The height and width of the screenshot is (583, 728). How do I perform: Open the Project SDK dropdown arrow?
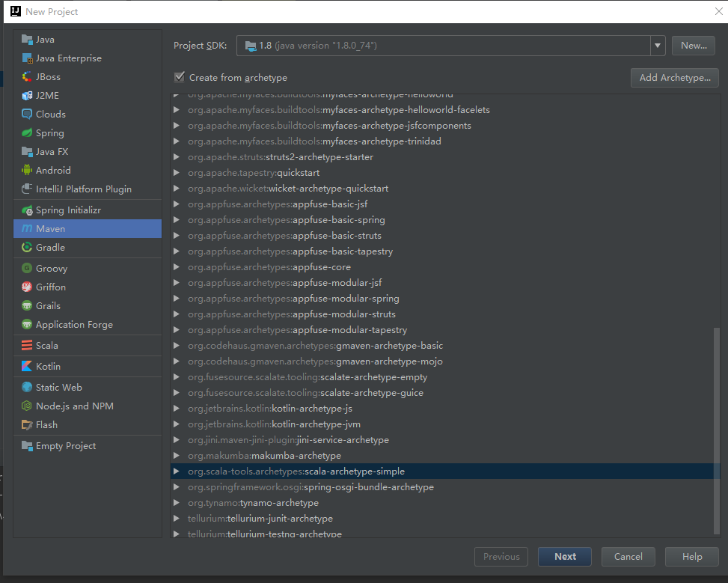[x=658, y=46]
